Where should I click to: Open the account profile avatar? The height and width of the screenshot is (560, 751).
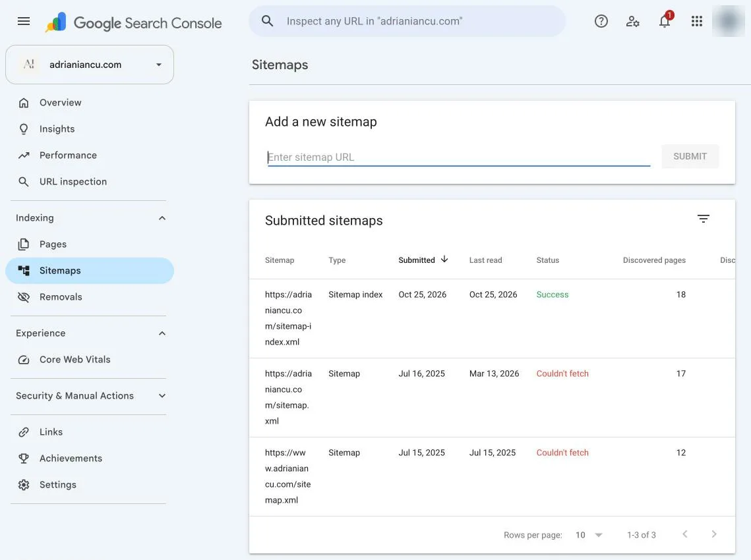[x=729, y=21]
